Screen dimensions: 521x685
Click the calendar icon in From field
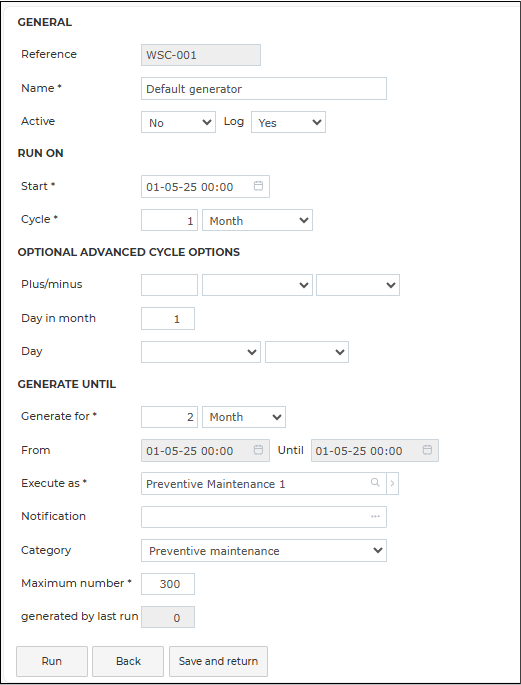258,450
